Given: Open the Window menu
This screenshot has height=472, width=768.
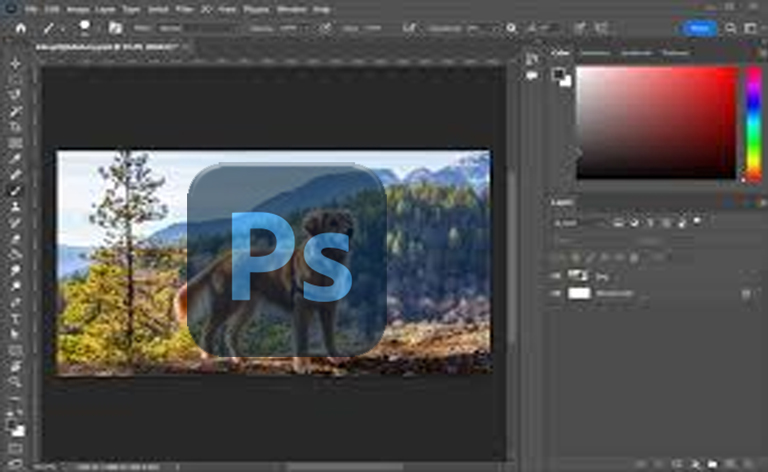Looking at the screenshot, I should coord(291,9).
